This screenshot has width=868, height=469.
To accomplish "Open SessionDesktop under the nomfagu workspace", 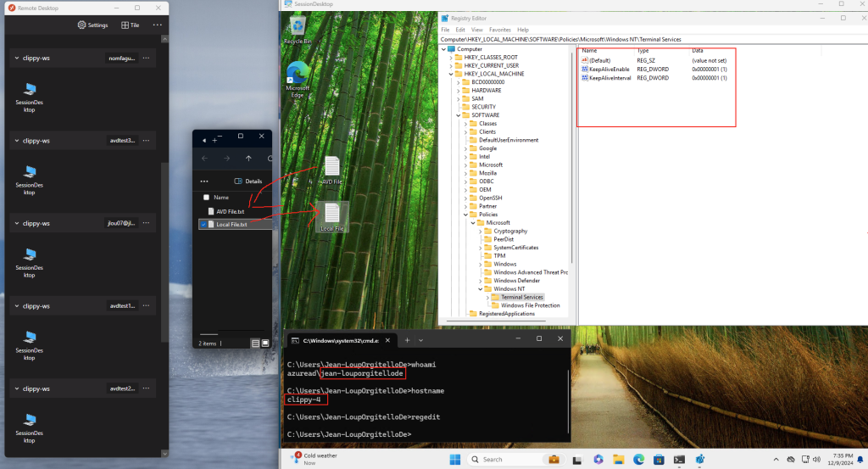I will coord(30,98).
